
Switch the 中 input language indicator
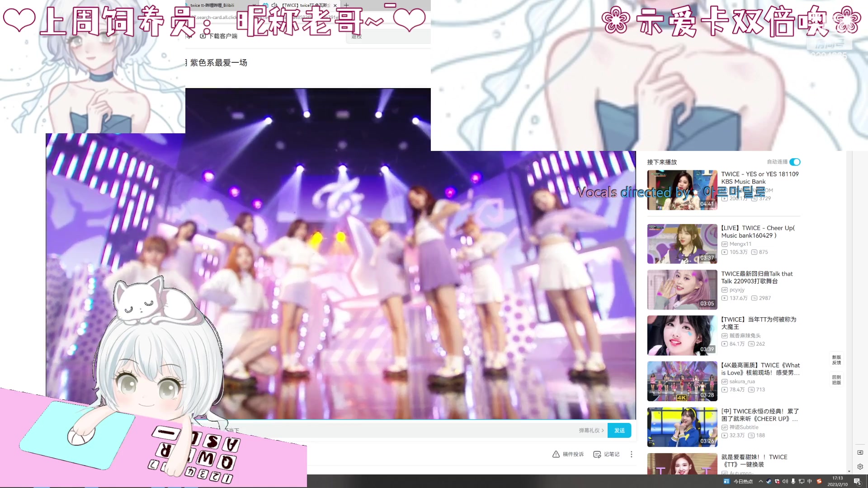(810, 481)
